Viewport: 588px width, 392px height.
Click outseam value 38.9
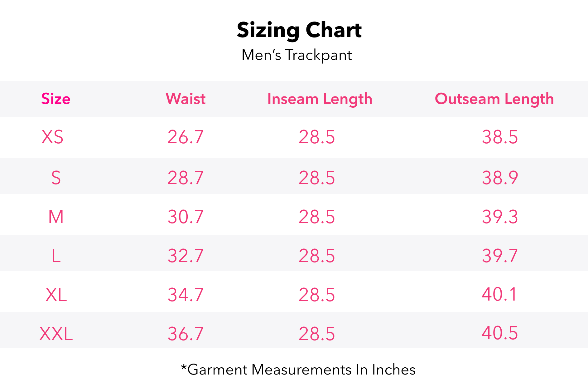[x=500, y=178]
